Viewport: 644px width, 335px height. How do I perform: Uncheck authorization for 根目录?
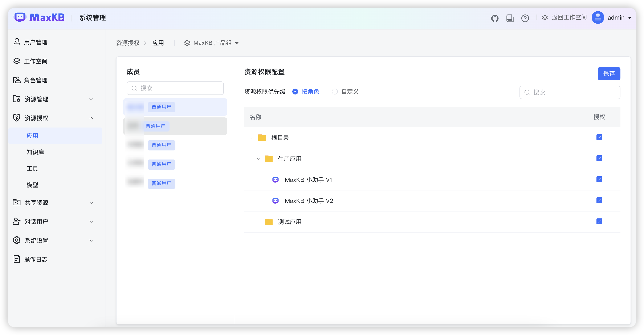point(599,137)
